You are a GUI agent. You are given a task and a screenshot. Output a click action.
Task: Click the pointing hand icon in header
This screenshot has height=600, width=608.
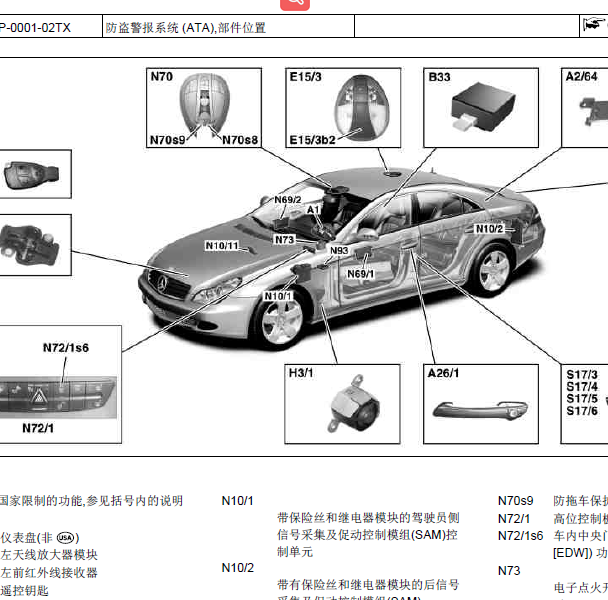[595, 26]
